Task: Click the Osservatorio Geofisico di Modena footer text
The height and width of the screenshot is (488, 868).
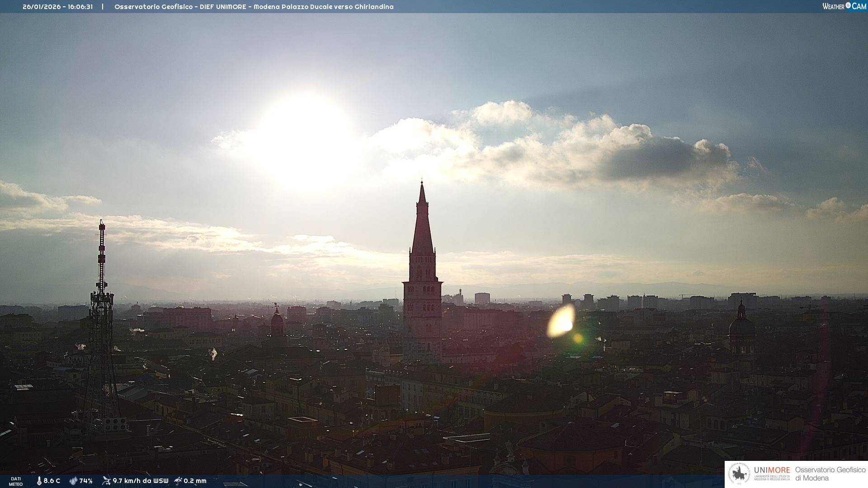Action: 830,474
